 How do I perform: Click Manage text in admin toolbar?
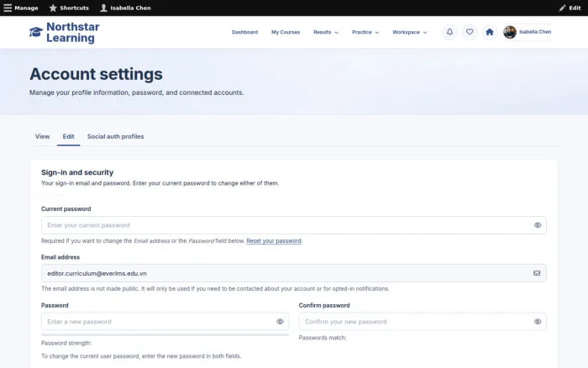tap(26, 8)
